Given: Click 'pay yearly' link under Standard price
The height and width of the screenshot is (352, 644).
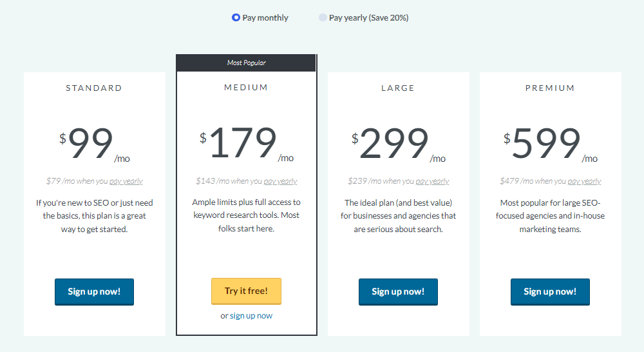Looking at the screenshot, I should (126, 181).
